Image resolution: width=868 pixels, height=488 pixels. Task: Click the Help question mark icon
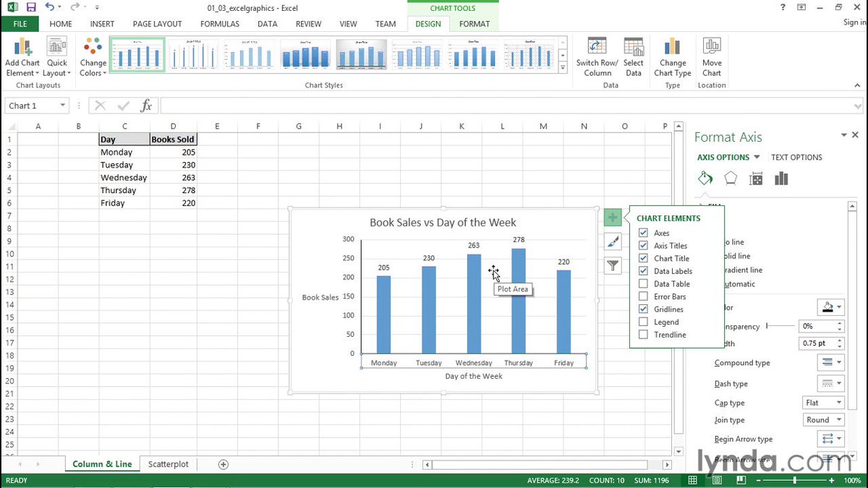(x=784, y=7)
